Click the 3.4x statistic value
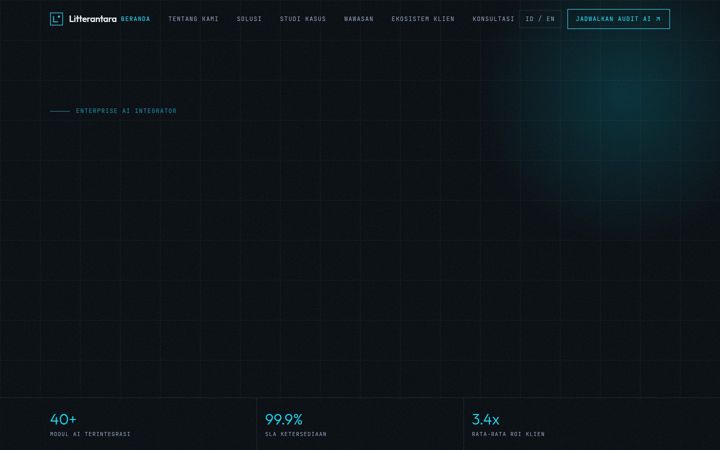This screenshot has width=720, height=450. [x=485, y=419]
